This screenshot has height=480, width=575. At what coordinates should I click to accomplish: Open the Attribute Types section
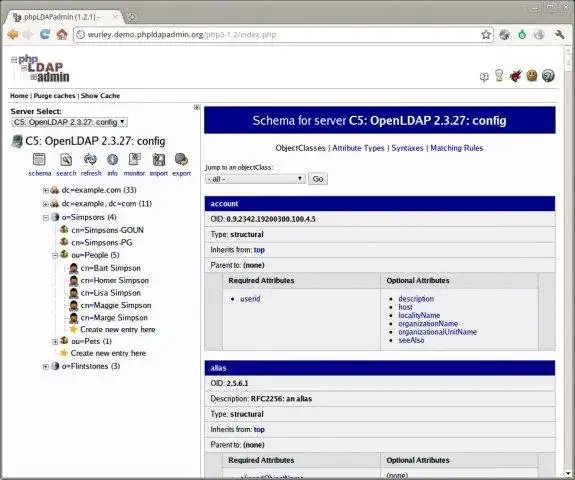pos(358,148)
